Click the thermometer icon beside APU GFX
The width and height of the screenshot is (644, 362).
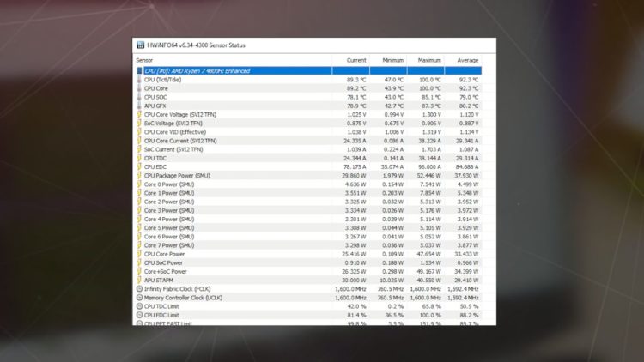[x=139, y=106]
